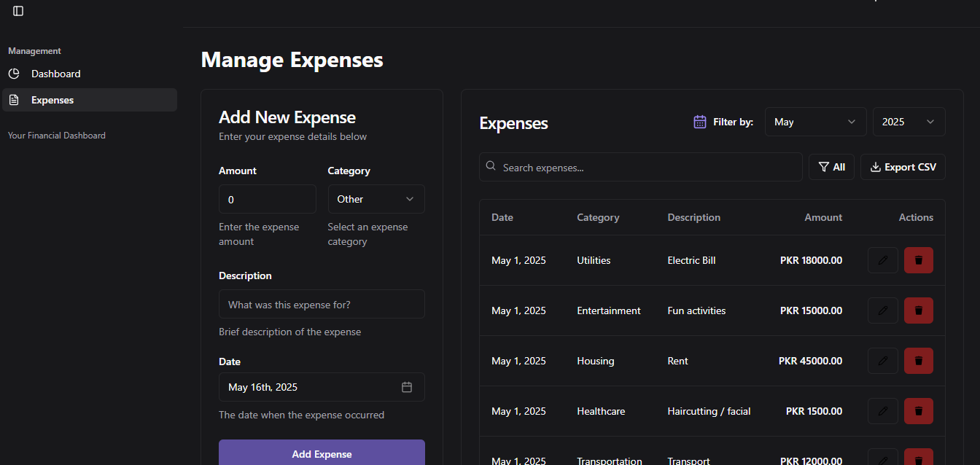Click the Search expenses input field

[642, 168]
